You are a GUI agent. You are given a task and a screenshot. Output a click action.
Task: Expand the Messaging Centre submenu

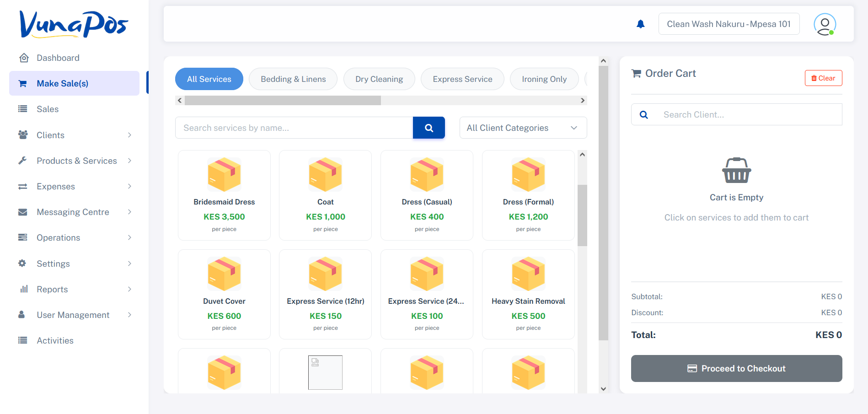point(129,212)
